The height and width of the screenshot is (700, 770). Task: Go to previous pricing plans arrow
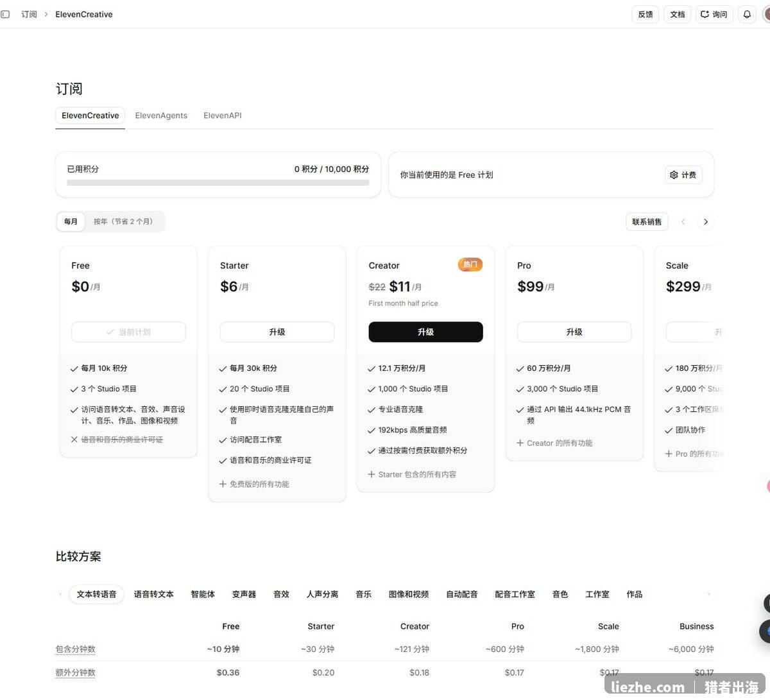point(683,222)
